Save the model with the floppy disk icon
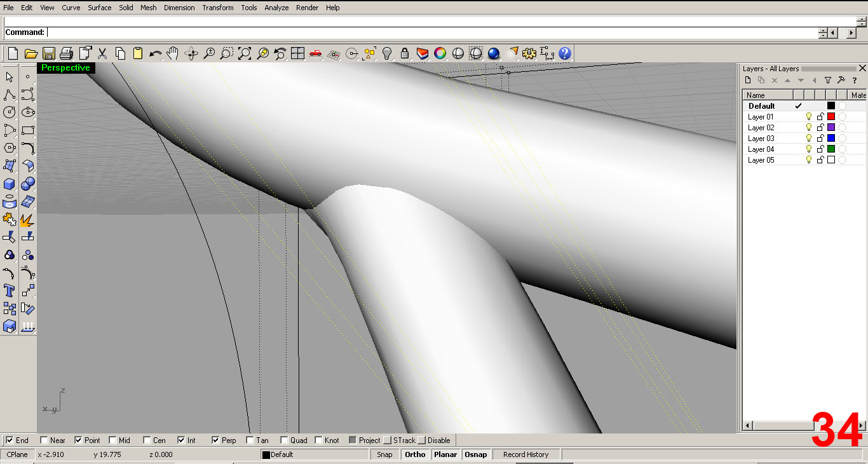Screen dimensions: 868x464 click(49, 53)
